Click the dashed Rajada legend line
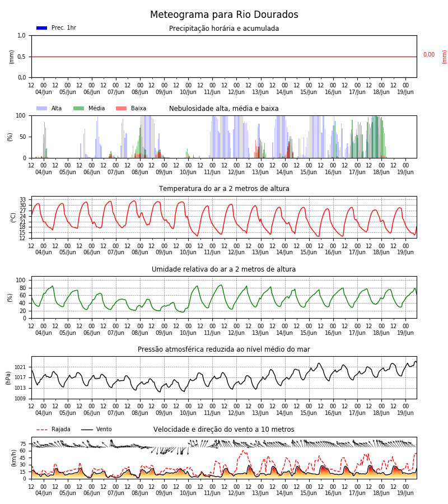The width and height of the screenshot is (448, 504). [42, 430]
